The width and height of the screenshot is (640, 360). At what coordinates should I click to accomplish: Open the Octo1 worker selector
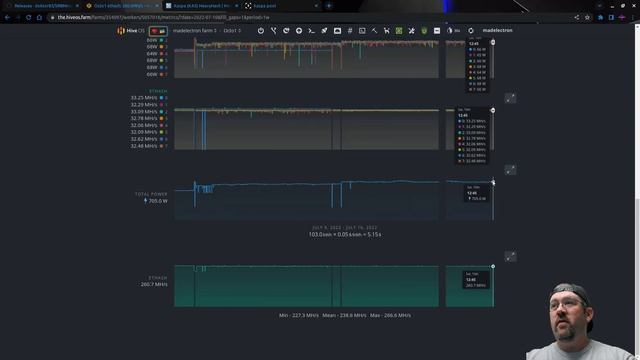point(232,31)
